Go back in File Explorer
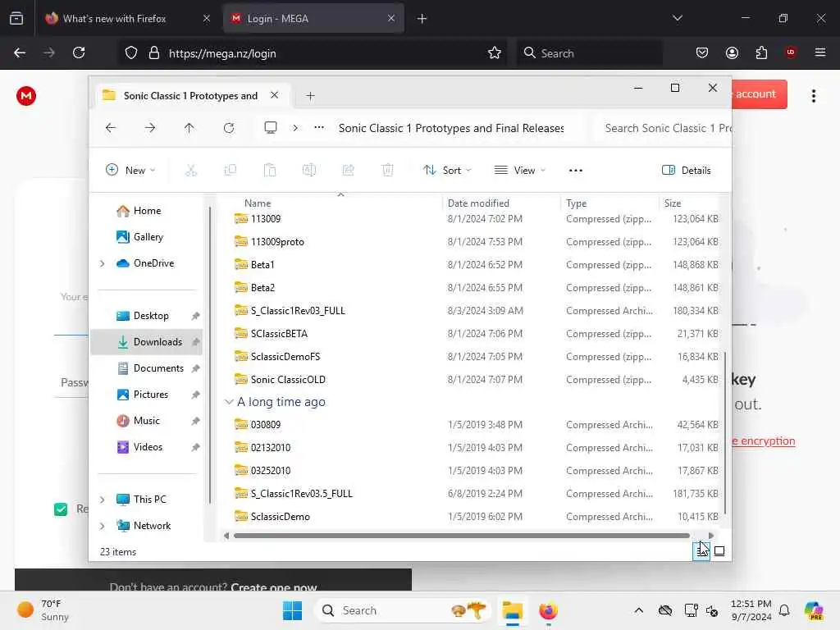Viewport: 840px width, 630px height. (111, 128)
